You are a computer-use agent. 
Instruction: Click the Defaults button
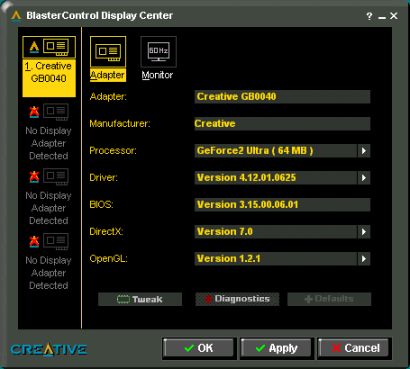329,299
